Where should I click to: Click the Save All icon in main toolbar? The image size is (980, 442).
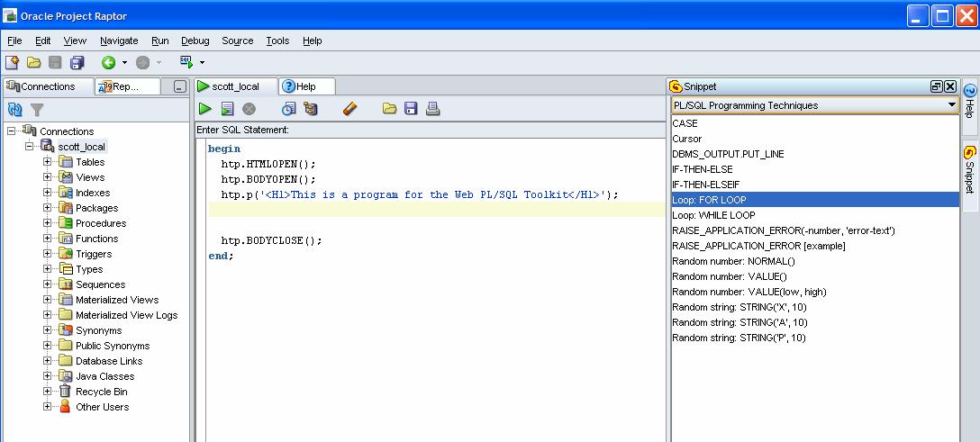pos(77,62)
